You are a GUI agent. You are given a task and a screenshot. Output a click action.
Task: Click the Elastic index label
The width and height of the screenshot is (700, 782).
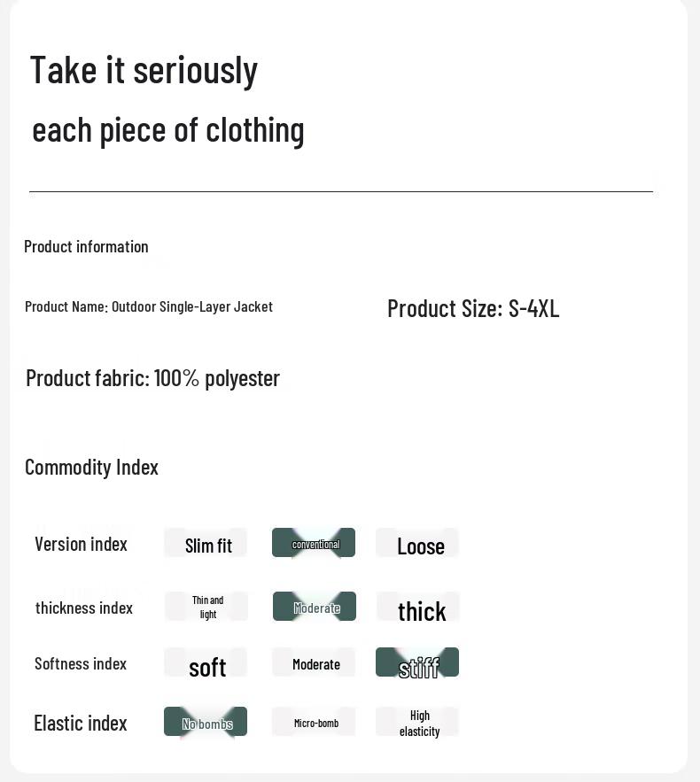(81, 723)
